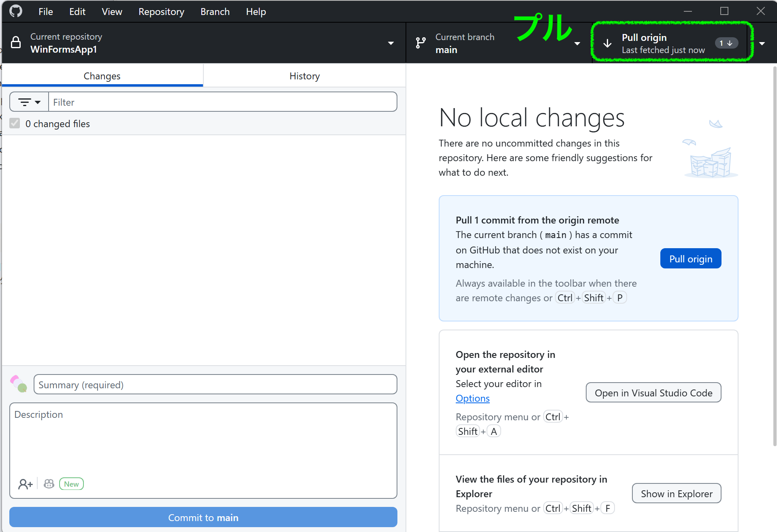Switch to the History tab
This screenshot has height=532, width=777.
click(305, 76)
